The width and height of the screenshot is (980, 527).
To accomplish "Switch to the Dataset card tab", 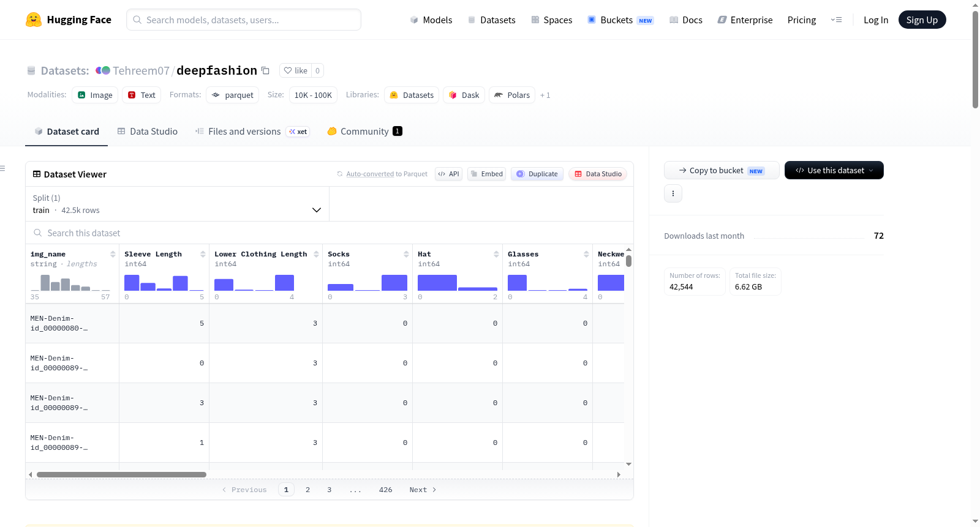I will 66,131.
